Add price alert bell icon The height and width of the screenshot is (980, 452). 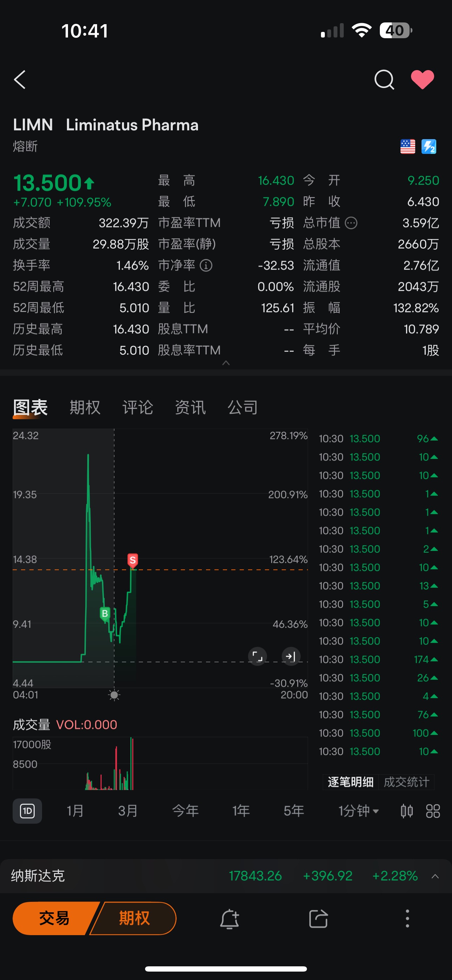click(x=230, y=919)
